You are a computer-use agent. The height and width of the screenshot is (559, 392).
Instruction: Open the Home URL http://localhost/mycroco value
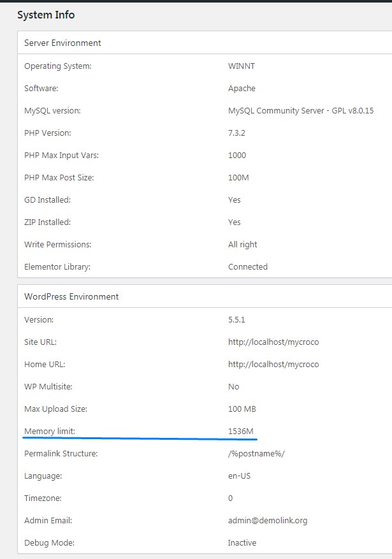[273, 365]
